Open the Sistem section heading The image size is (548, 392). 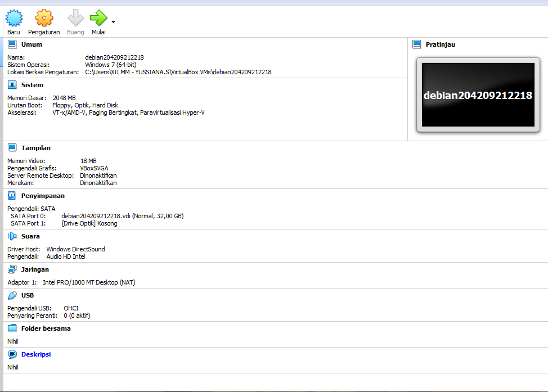[x=32, y=85]
